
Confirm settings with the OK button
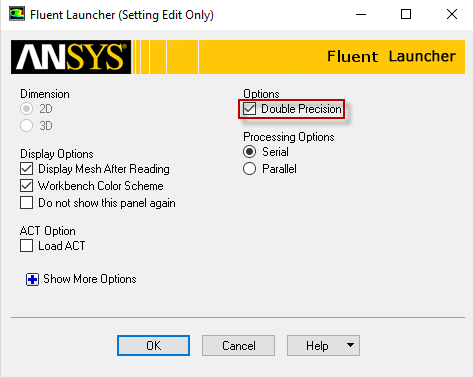(x=153, y=346)
